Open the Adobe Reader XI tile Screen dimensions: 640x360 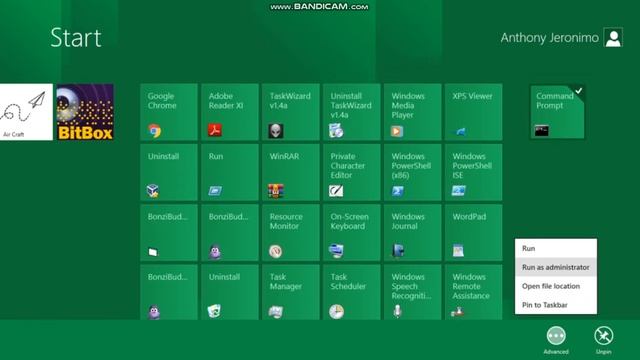pos(230,112)
